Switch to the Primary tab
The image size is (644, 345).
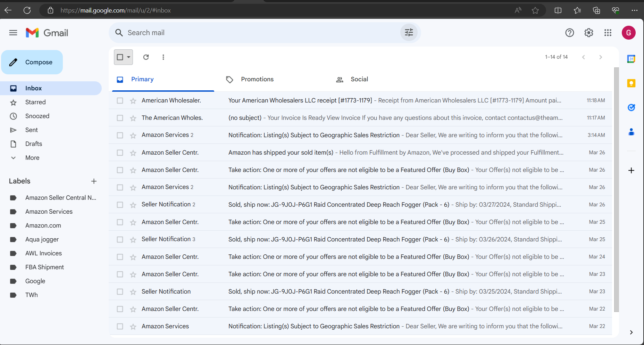(163, 80)
